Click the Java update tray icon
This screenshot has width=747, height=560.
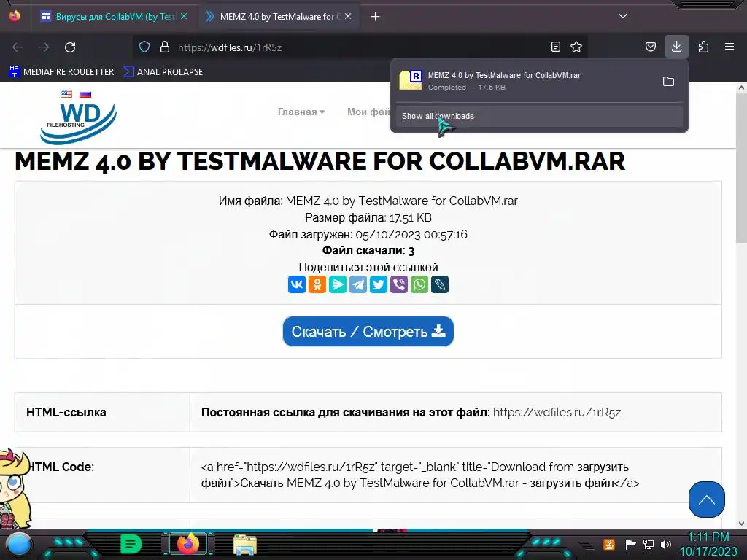(x=609, y=544)
